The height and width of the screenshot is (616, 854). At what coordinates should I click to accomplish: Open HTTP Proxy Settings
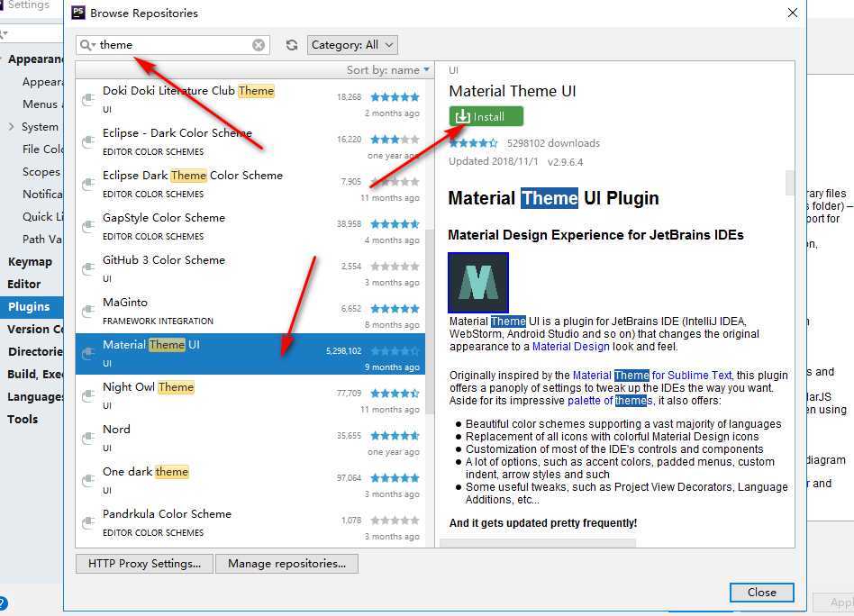tap(144, 564)
